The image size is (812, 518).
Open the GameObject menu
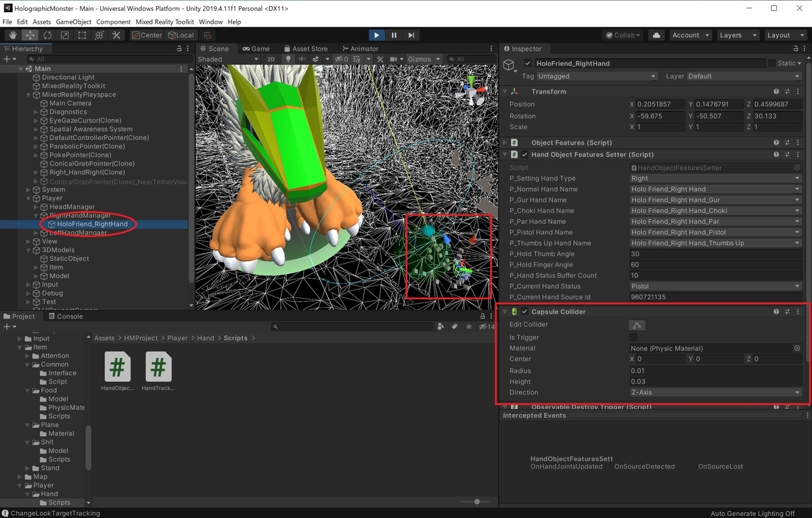[x=74, y=22]
